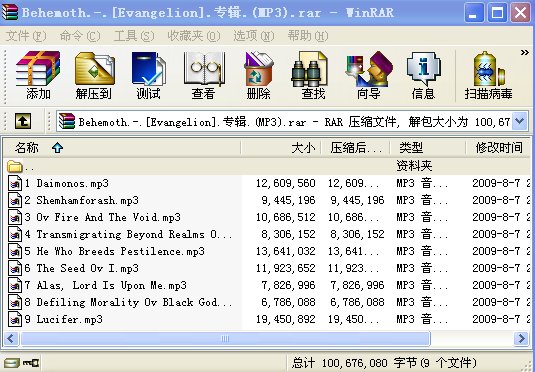Screen dimensions: 535x372
Task: Sort by 压缩后 column header
Action: click(x=355, y=148)
